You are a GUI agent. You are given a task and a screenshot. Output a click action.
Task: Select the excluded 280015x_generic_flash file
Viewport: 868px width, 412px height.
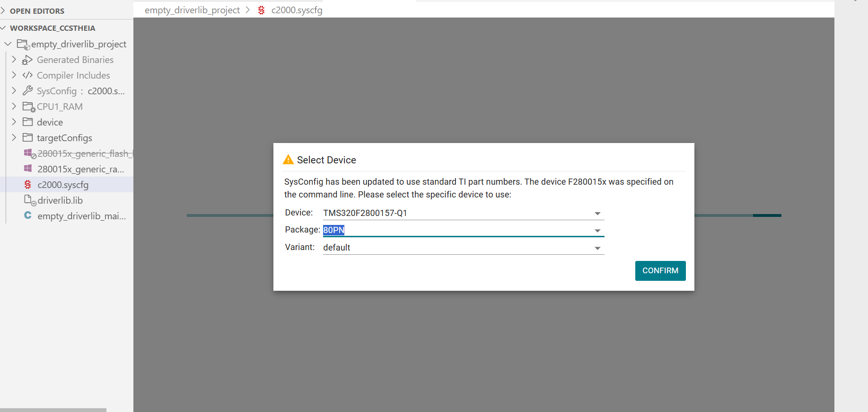(85, 153)
